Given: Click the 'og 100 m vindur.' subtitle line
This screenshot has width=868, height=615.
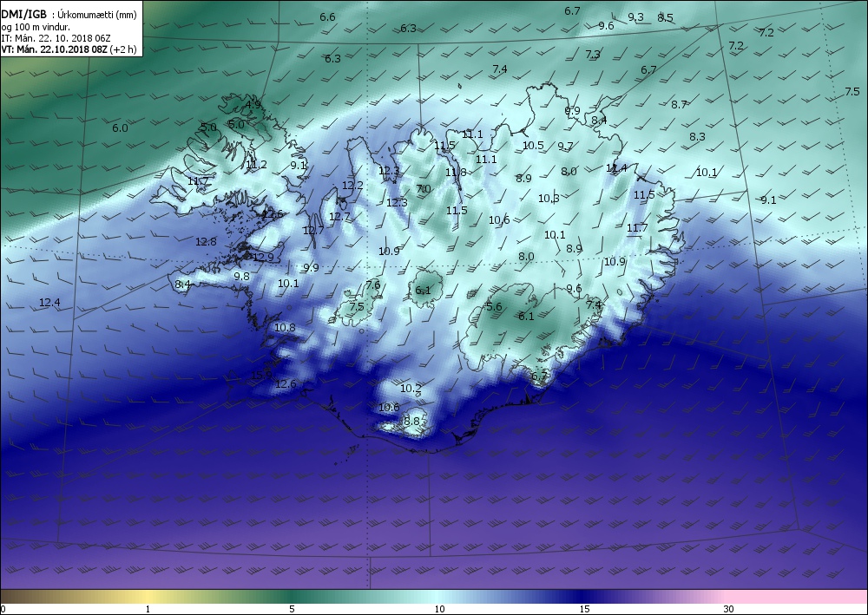Looking at the screenshot, I should point(36,27).
